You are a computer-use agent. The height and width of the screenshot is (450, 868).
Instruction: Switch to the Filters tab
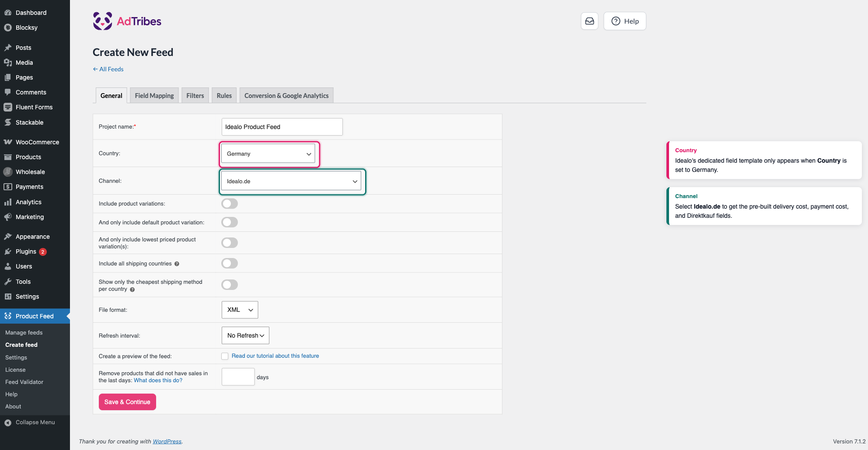point(195,95)
